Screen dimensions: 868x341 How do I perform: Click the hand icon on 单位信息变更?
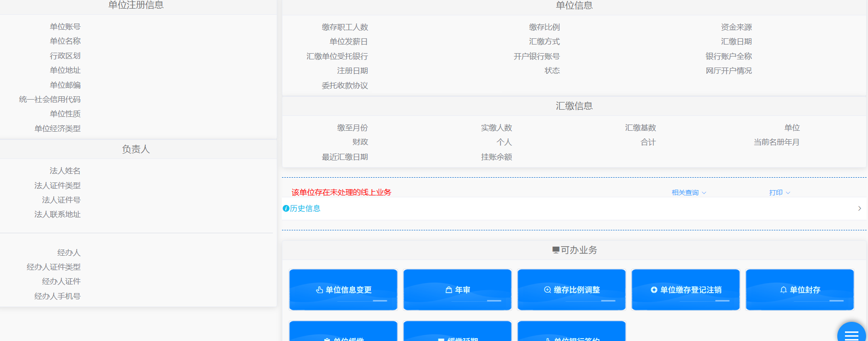click(319, 290)
